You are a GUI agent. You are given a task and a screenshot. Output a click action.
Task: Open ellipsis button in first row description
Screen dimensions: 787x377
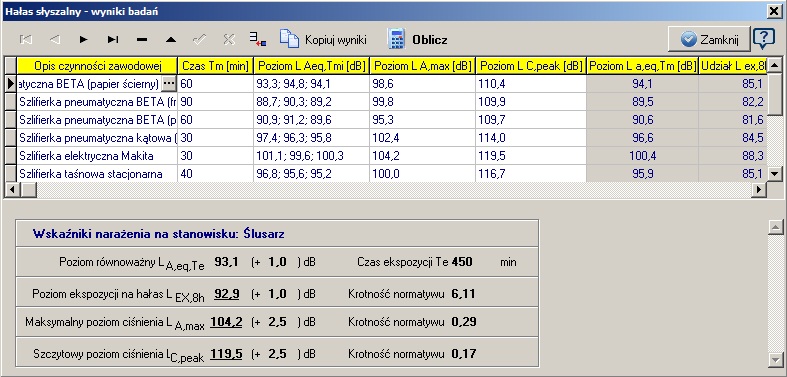pos(169,83)
